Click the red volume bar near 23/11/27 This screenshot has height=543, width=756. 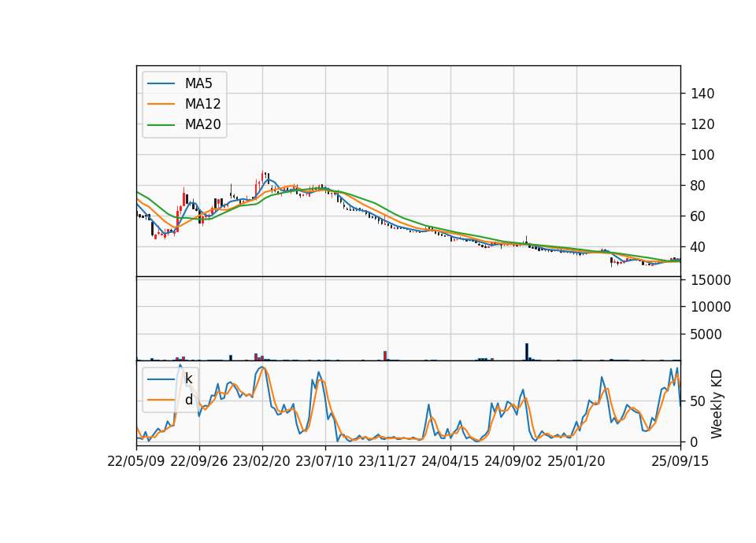385,356
